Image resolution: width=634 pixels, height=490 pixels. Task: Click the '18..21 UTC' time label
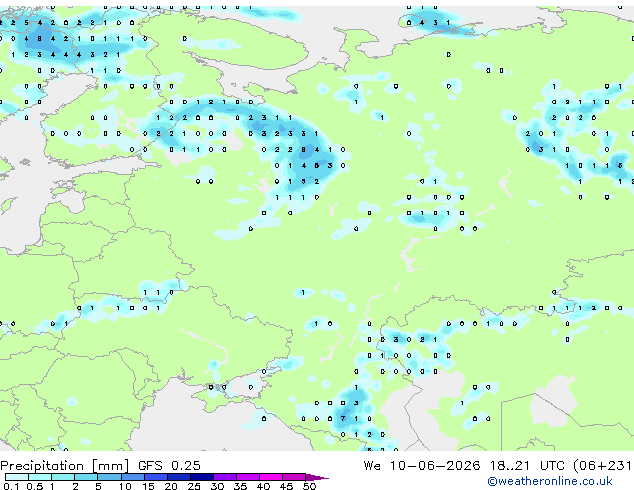tap(528, 466)
